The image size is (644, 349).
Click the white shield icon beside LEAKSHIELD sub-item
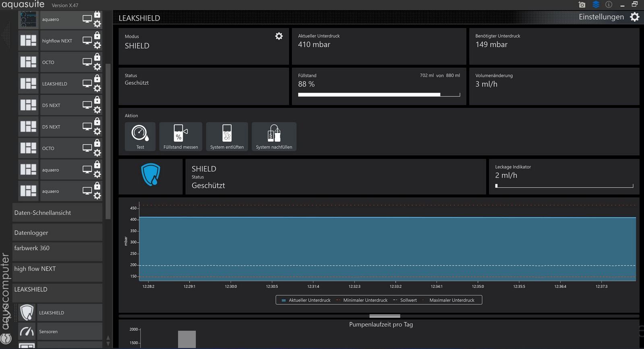(x=27, y=312)
